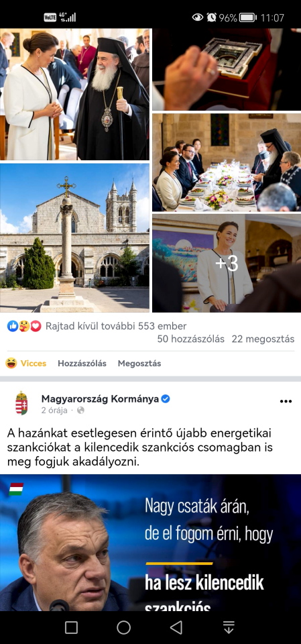Open the three-dot post options menu
This screenshot has width=301, height=644.
(x=286, y=401)
